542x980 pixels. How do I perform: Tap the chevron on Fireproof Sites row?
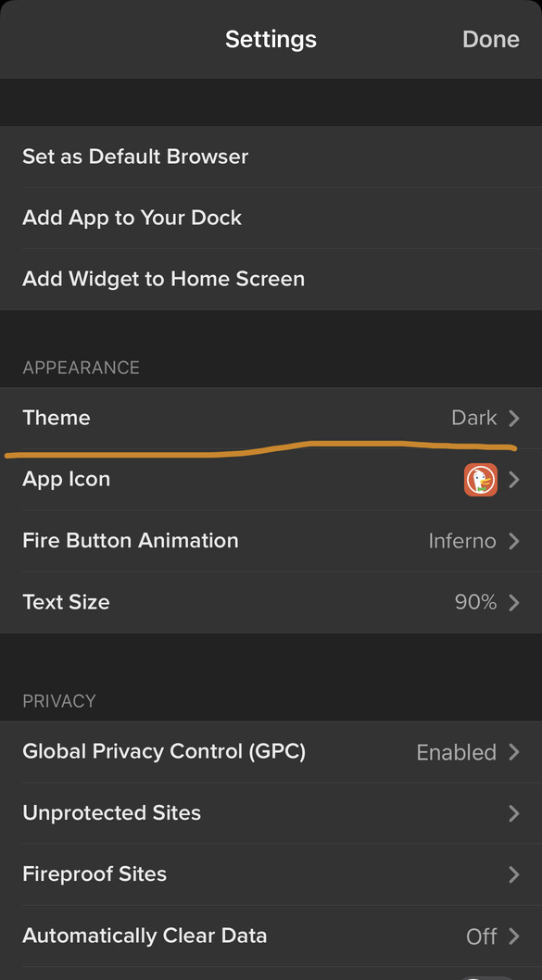click(x=514, y=874)
